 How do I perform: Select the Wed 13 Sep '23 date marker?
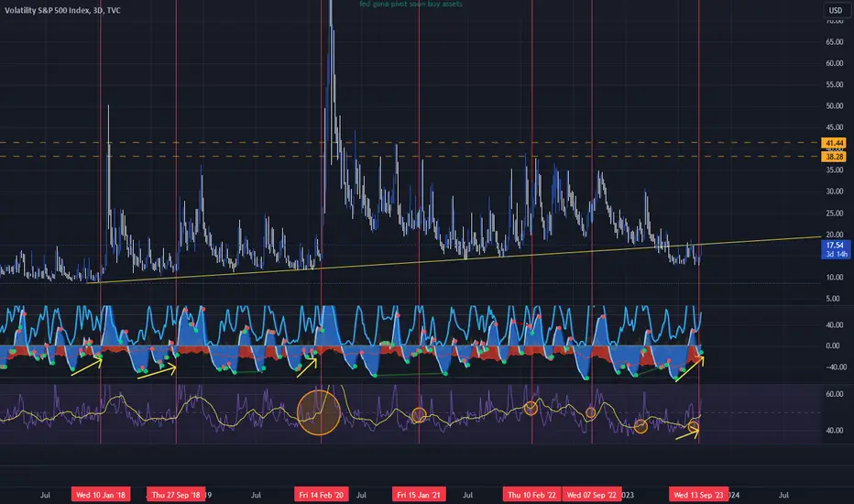pyautogui.click(x=699, y=495)
